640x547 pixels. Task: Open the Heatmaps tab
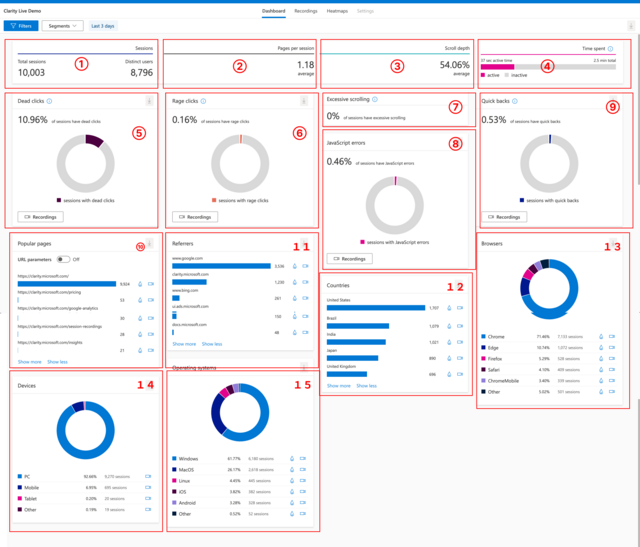tap(337, 11)
